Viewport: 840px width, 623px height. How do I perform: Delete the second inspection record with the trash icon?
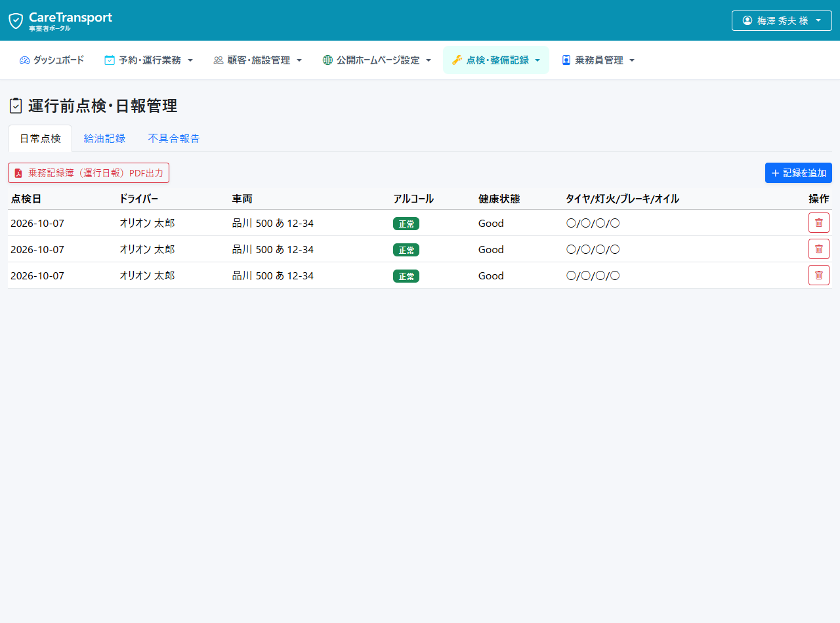pos(819,249)
